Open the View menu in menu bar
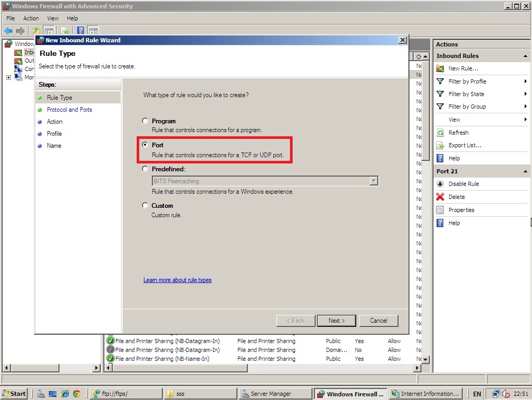 pyautogui.click(x=53, y=18)
